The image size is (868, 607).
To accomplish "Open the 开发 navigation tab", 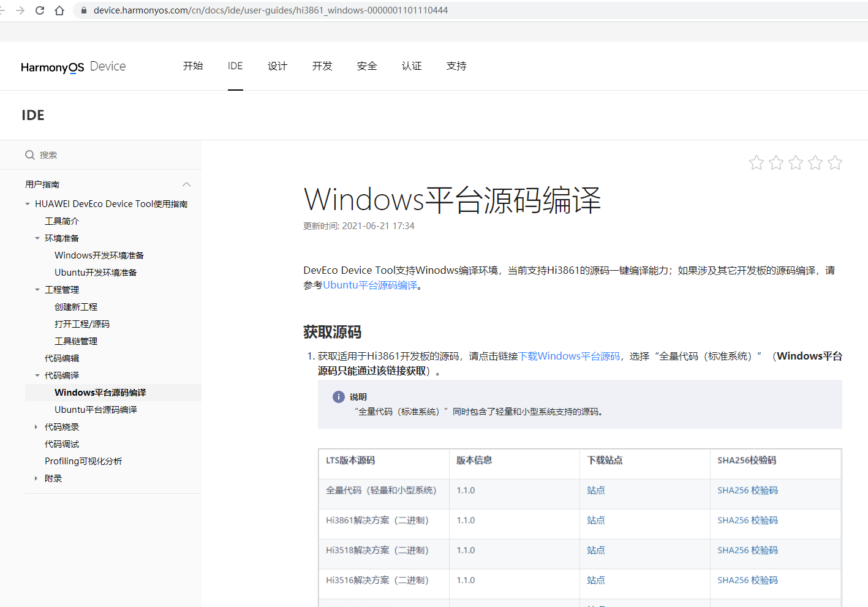I will [x=322, y=66].
